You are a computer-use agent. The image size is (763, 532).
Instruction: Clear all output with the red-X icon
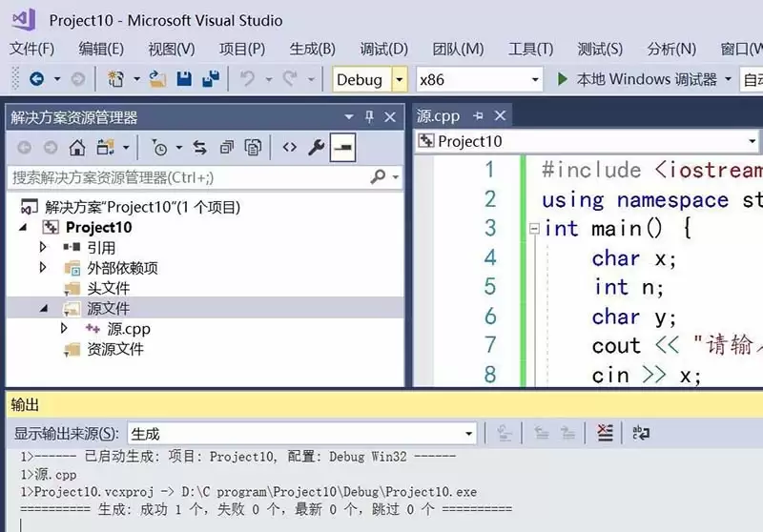[x=605, y=433]
